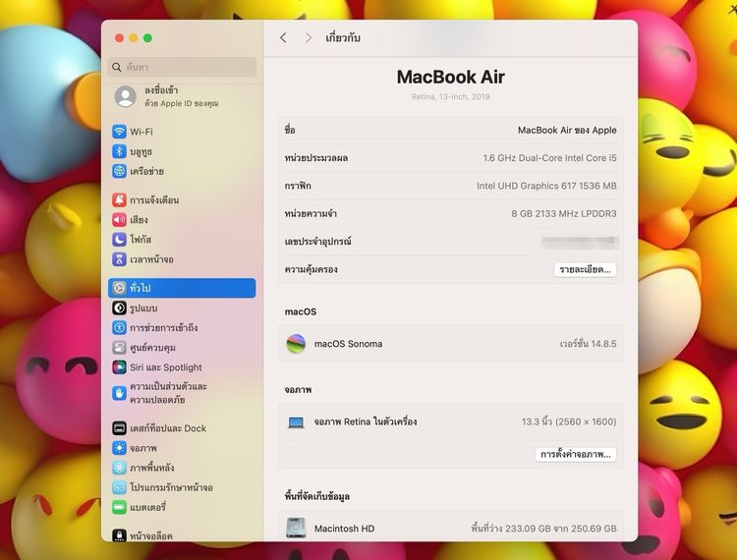Open Accessibility icon (การช่วยการเข้าถึง)

pos(119,327)
